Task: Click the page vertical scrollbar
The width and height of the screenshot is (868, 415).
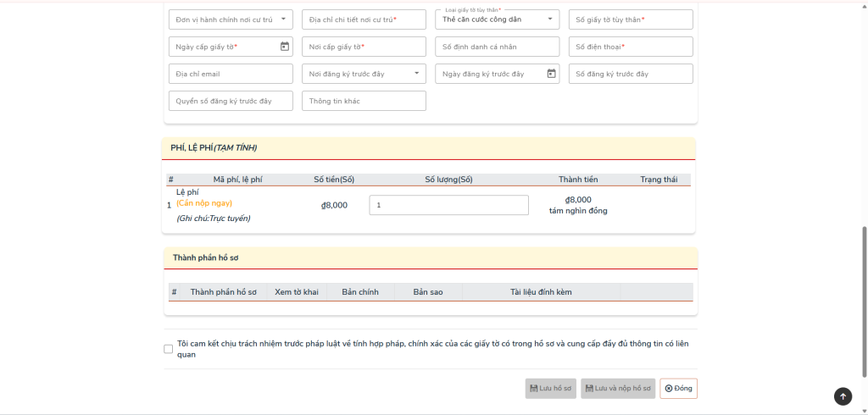Action: [x=864, y=301]
